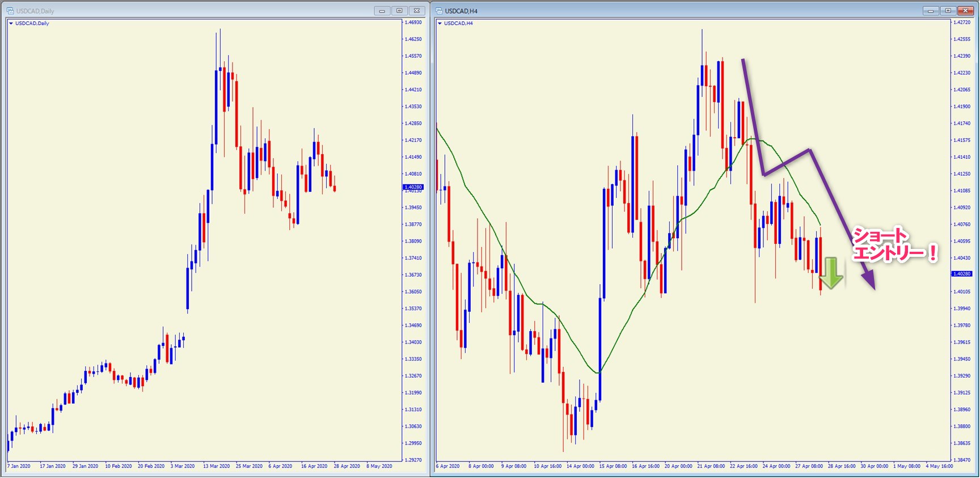The height and width of the screenshot is (478, 980).
Task: Click price level 1.33350 on Daily axis
Action: click(x=413, y=359)
